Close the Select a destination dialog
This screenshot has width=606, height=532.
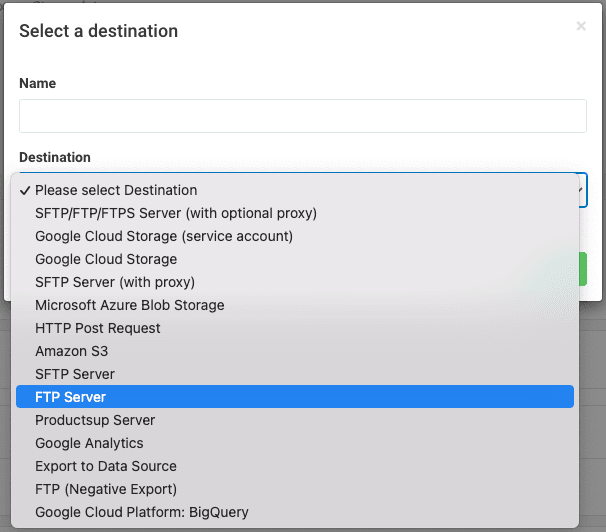[x=581, y=27]
